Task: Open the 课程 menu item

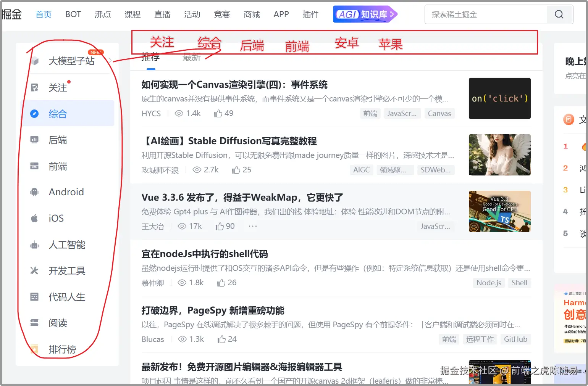Action: pyautogui.click(x=132, y=14)
